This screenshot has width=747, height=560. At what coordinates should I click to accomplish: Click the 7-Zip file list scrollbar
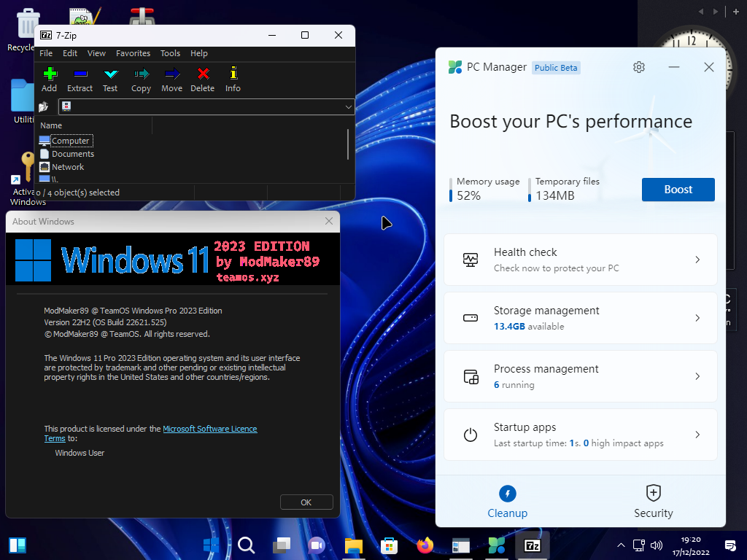[x=348, y=144]
